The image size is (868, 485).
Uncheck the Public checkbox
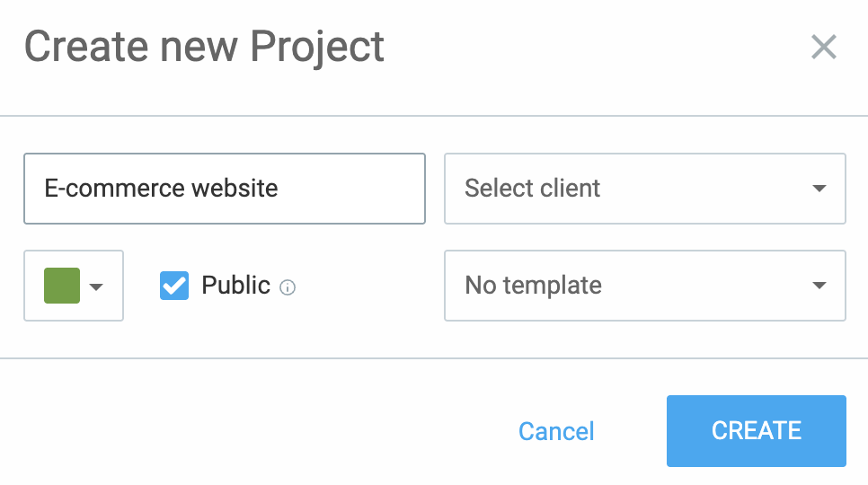[174, 286]
